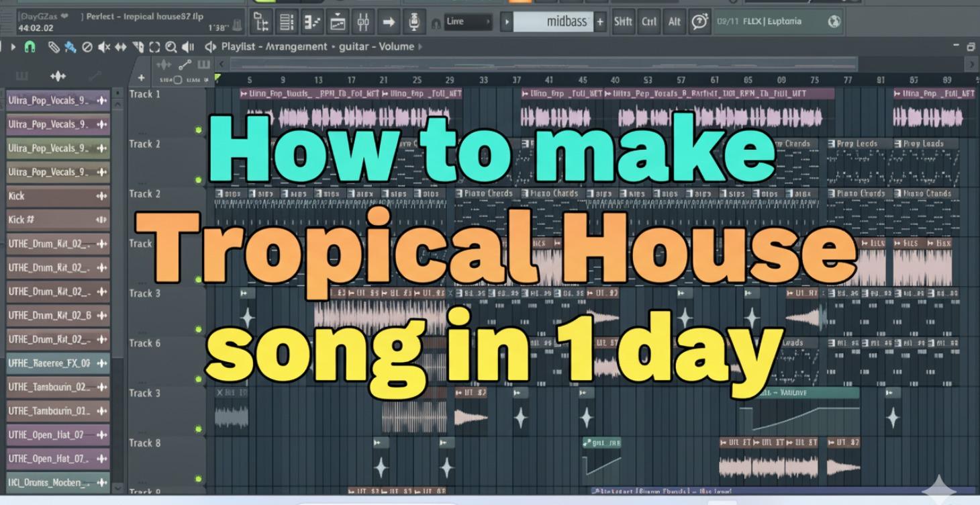Select the Volume automation clip on Track 3
The width and height of the screenshot is (980, 505).
pyautogui.click(x=805, y=409)
